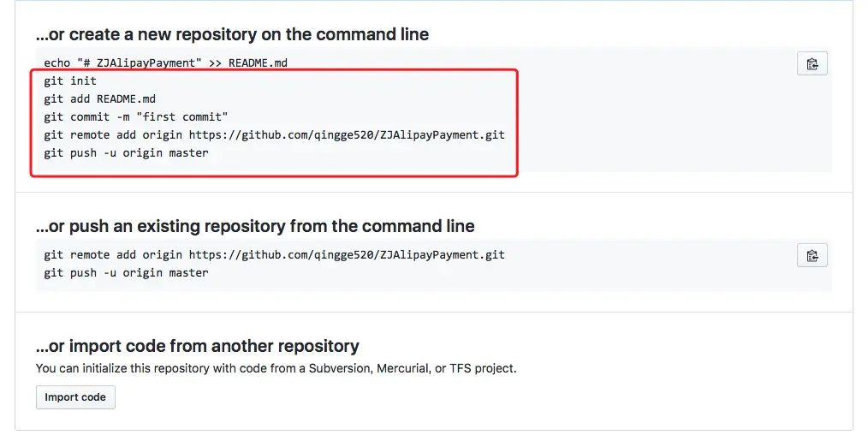868x441 pixels.
Task: Click the Import code button
Action: [75, 397]
